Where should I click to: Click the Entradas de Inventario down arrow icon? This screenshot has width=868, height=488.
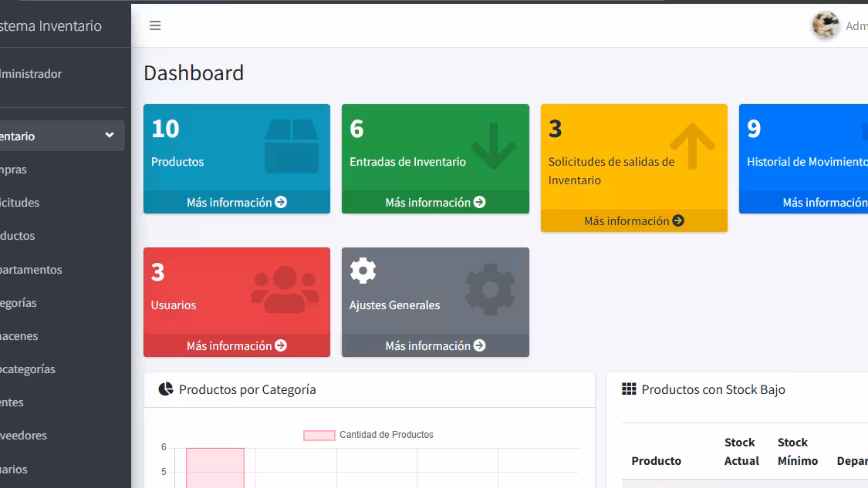(493, 146)
